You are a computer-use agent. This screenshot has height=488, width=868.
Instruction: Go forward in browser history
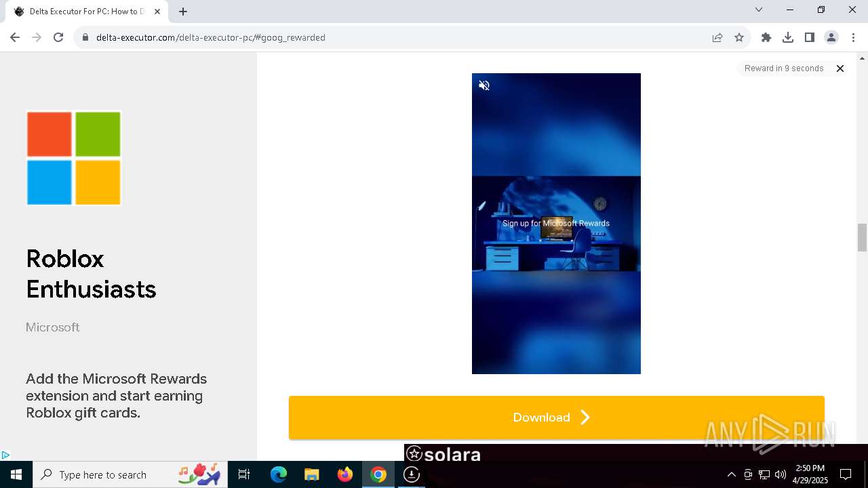tap(37, 38)
